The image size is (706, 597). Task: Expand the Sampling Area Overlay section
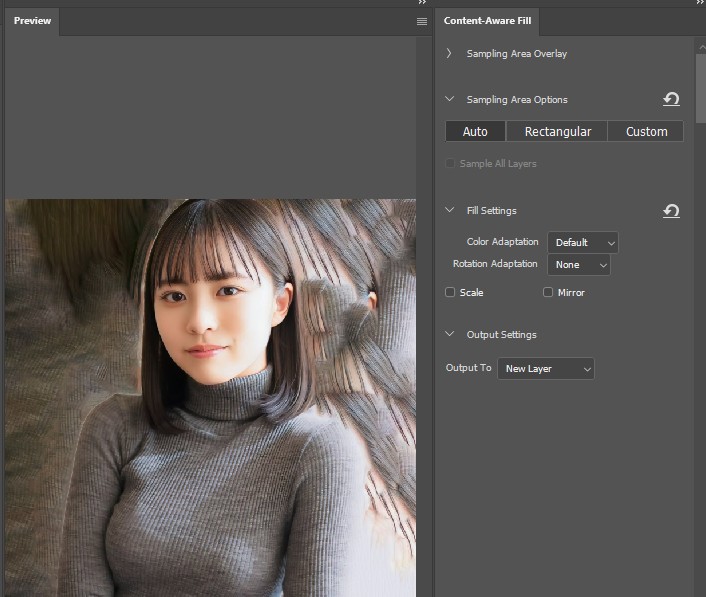pos(449,54)
